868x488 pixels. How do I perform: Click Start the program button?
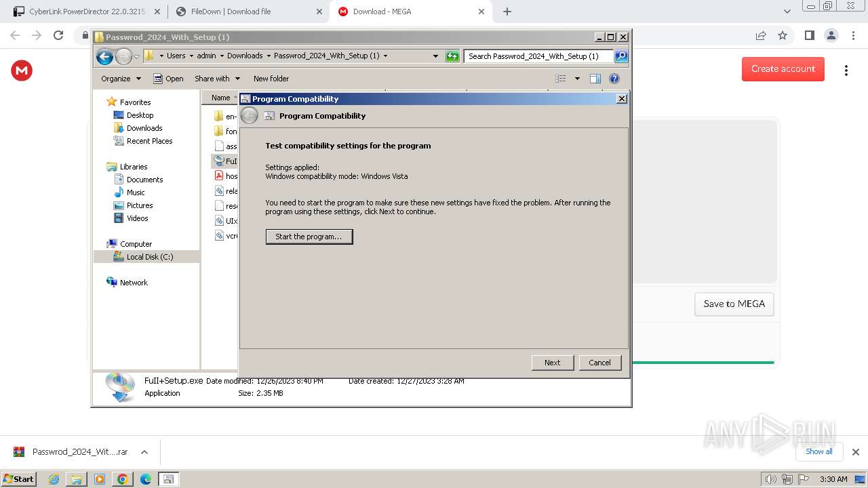pyautogui.click(x=309, y=237)
